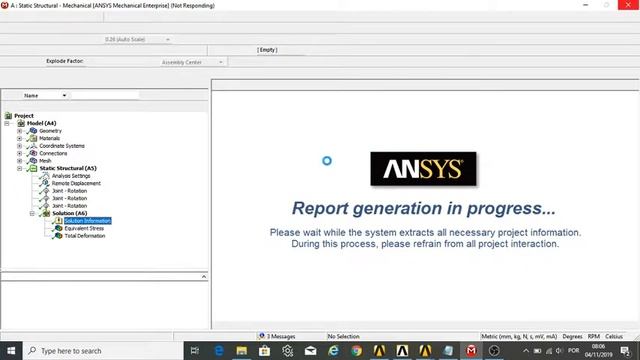Screen dimensions: 640x360
Task: Switch to the white ANSYS Workbench taskbar icon
Action: 402,351
